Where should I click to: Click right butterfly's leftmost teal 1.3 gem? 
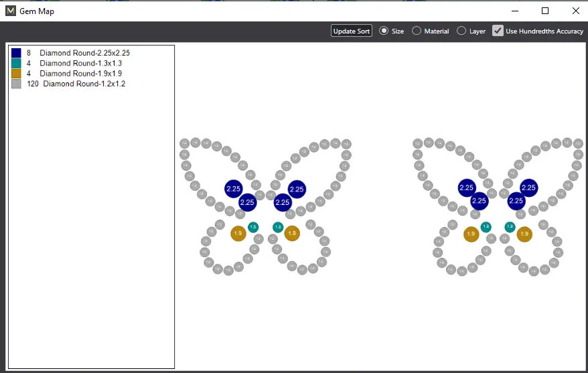(x=486, y=227)
